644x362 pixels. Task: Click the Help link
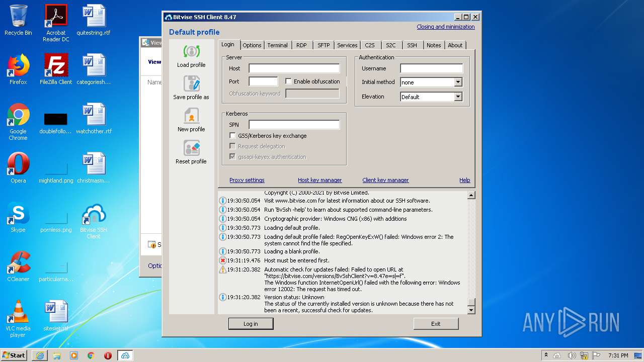tap(464, 180)
